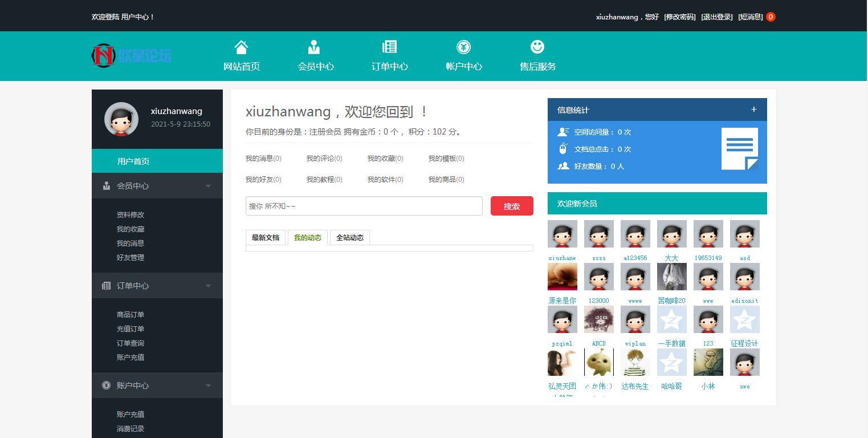Collapse the 订单中心 sidebar section
The image size is (868, 438).
pos(209,285)
